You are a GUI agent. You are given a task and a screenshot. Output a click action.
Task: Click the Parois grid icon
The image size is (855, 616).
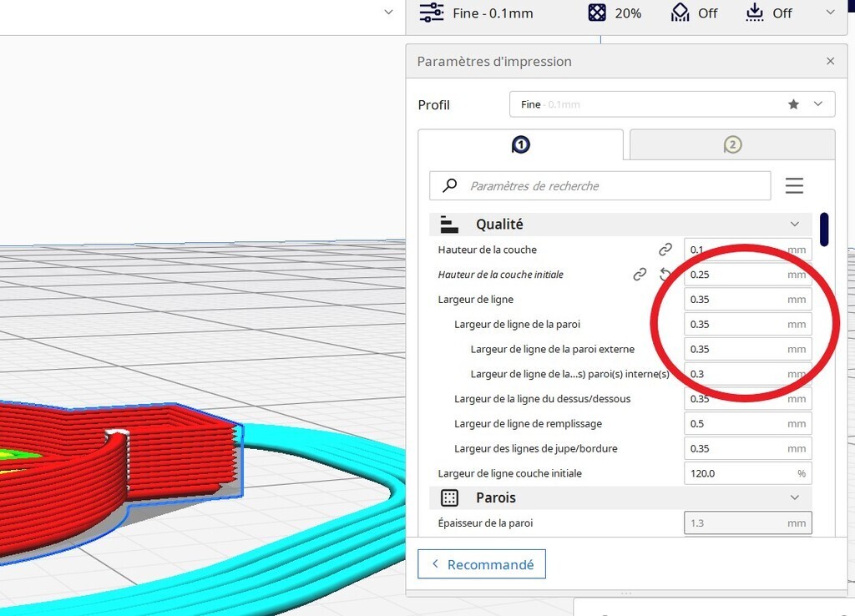tap(449, 497)
